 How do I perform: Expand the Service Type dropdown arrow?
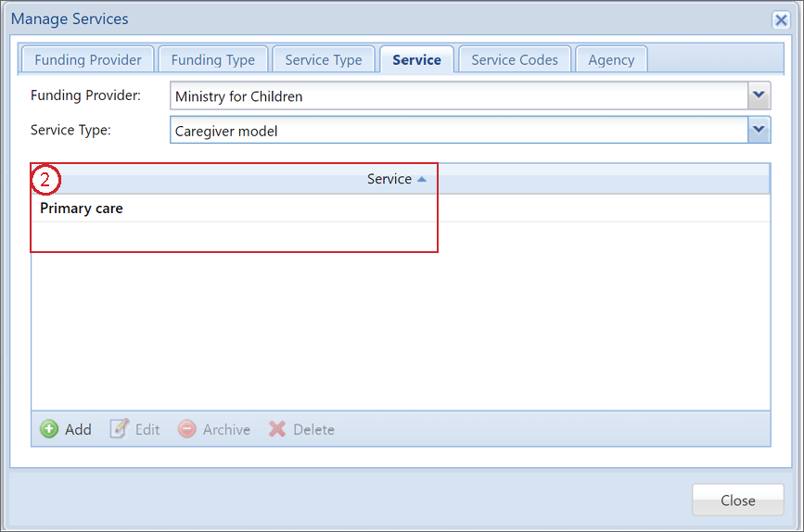pos(759,130)
